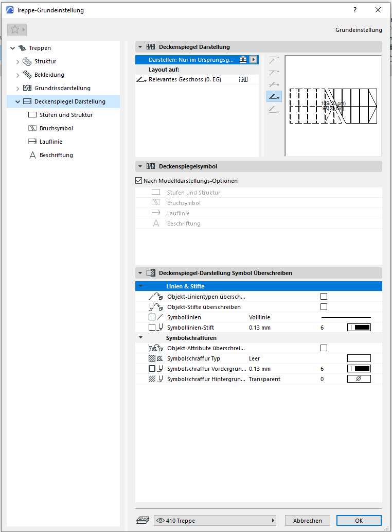
Task: Confirm with the OK button
Action: [359, 521]
